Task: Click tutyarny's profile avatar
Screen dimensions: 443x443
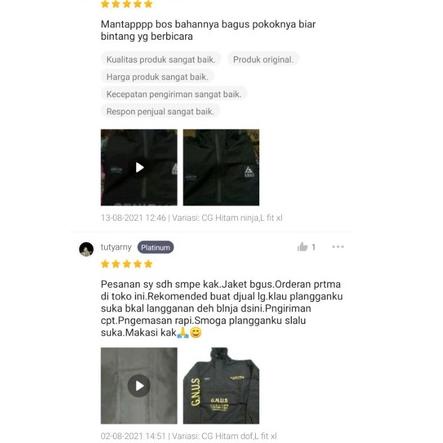Action: pyautogui.click(x=86, y=249)
